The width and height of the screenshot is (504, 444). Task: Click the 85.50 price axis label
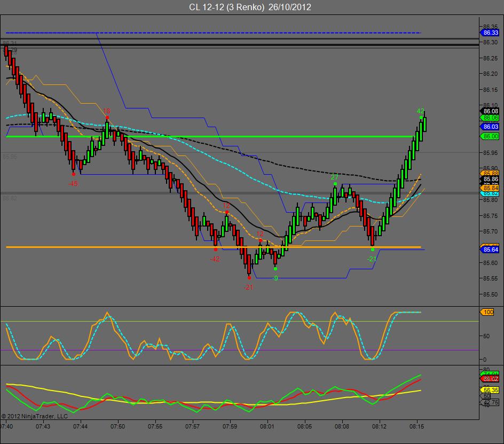(491, 294)
